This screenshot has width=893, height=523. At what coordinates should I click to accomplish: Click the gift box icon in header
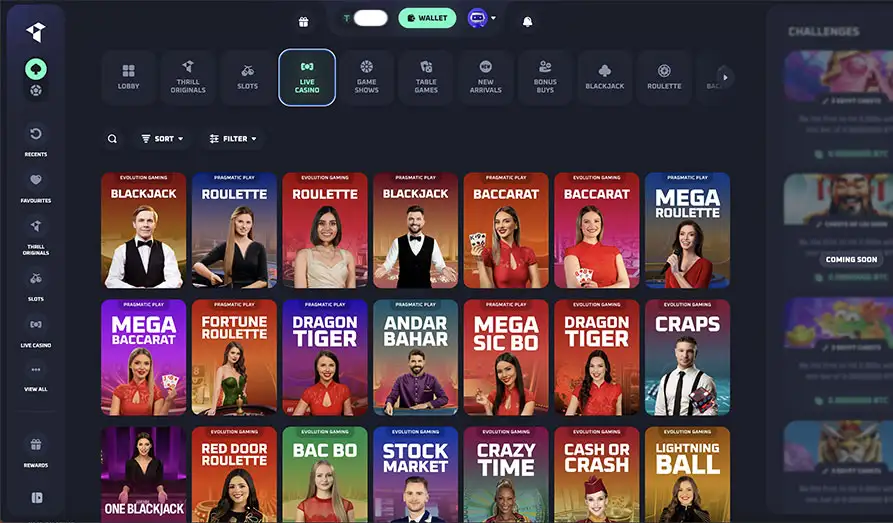click(304, 22)
